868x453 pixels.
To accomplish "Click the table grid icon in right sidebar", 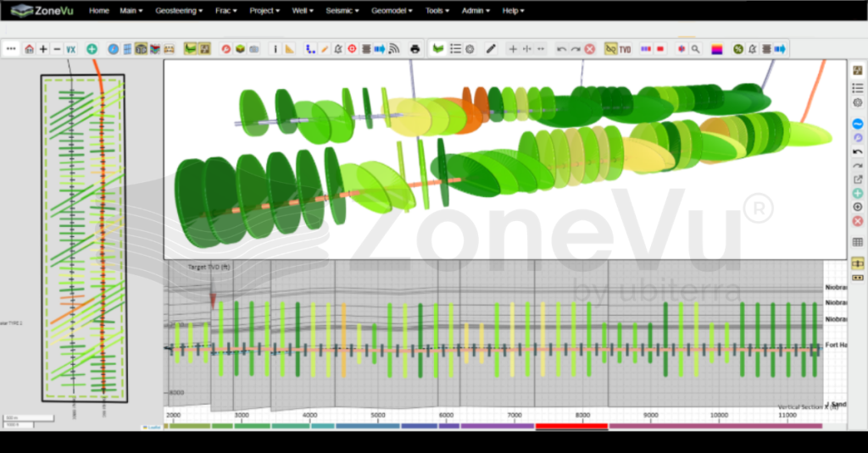I will [x=858, y=241].
